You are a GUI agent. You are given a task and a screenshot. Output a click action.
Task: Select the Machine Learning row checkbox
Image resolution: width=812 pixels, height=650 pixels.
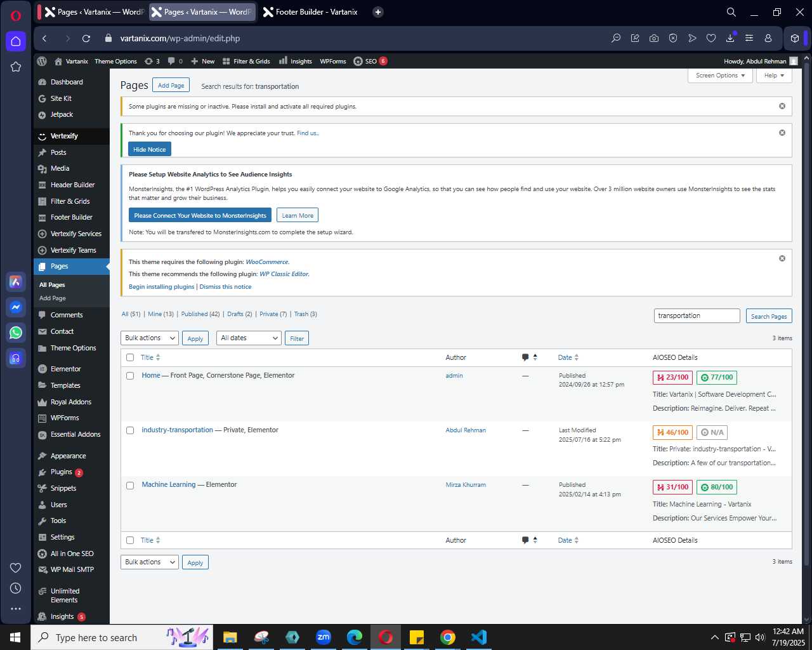point(130,486)
